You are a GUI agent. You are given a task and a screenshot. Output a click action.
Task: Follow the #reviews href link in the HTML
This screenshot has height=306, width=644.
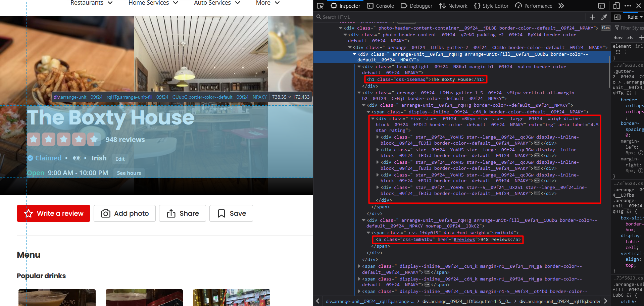click(464, 240)
